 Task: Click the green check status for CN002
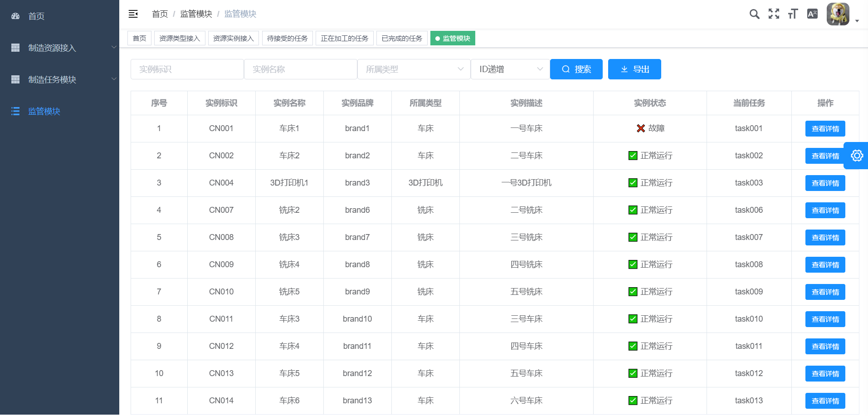(633, 156)
